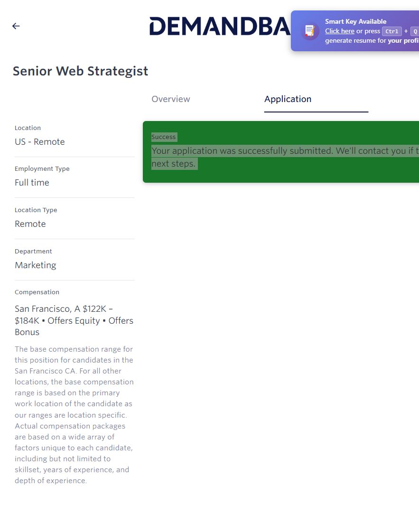Click the Demandbase logo

pos(219,27)
